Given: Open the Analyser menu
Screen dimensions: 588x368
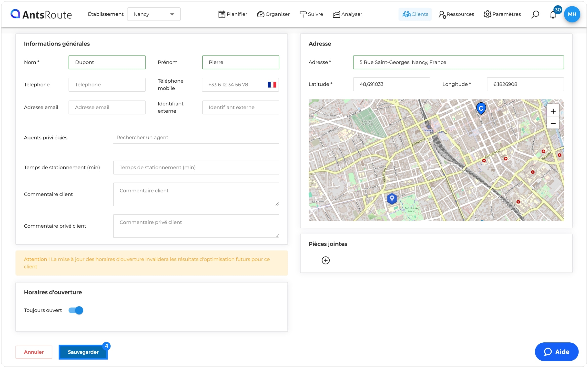Looking at the screenshot, I should [x=347, y=14].
